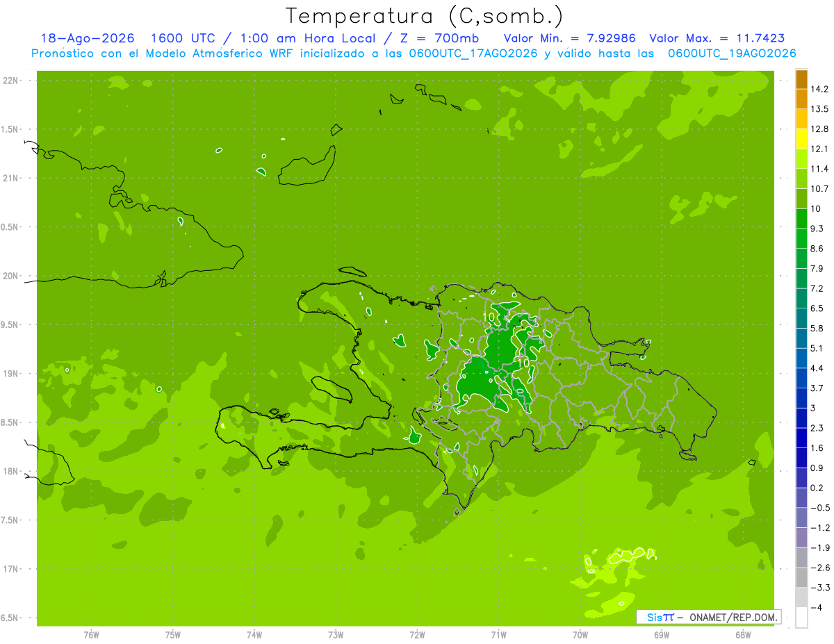Select colorbar value '-0.5'

(820, 508)
